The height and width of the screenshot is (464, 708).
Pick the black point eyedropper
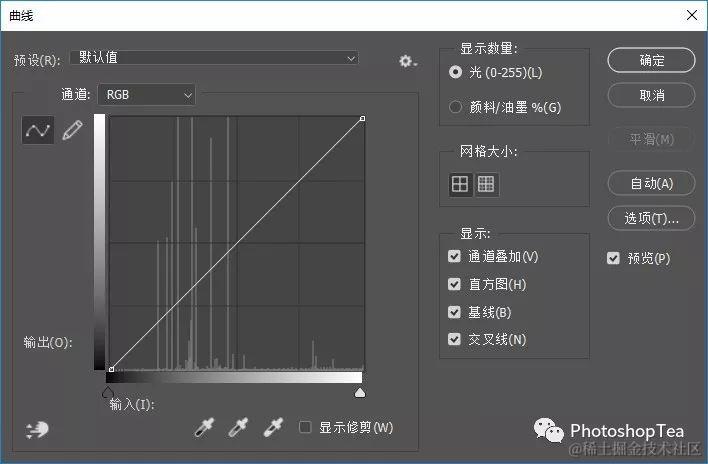click(x=204, y=427)
